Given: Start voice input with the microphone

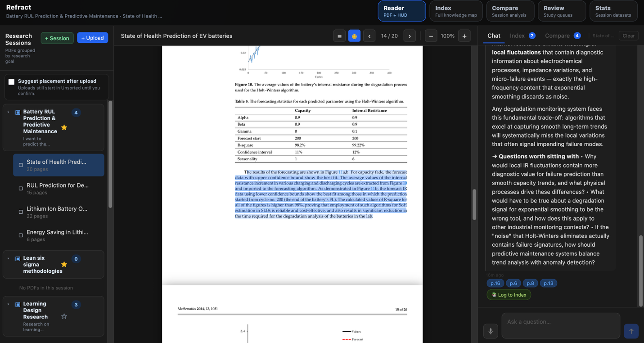Looking at the screenshot, I should [x=491, y=331].
